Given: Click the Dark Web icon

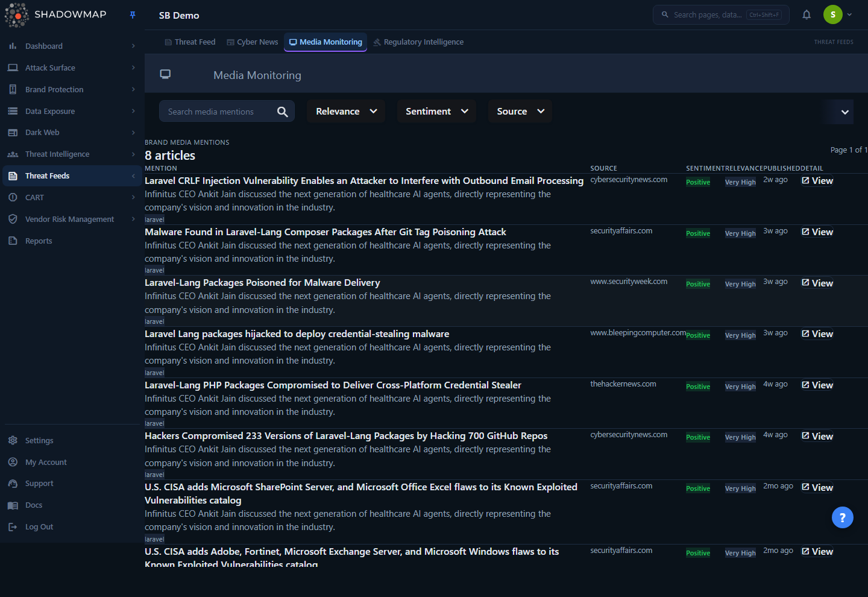Looking at the screenshot, I should (13, 133).
